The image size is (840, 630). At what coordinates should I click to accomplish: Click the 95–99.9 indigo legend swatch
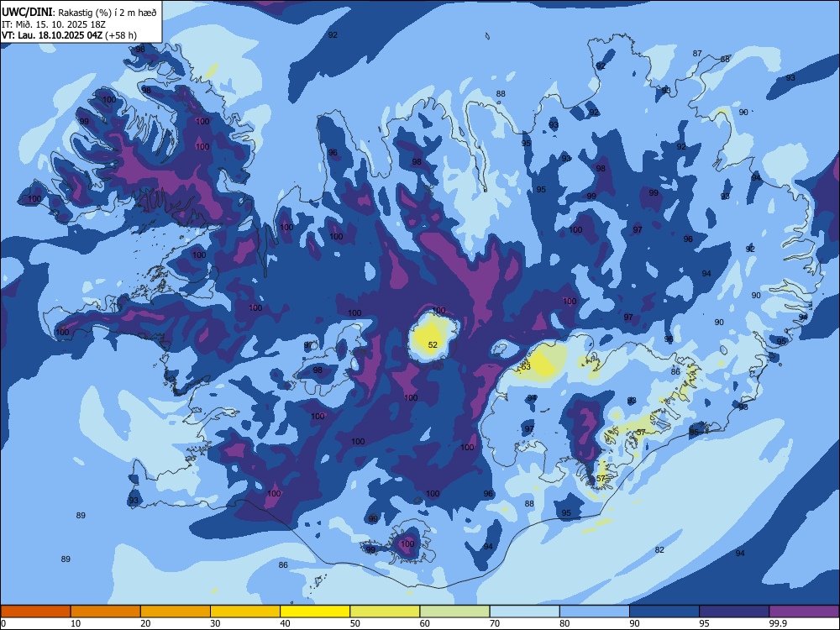click(734, 612)
